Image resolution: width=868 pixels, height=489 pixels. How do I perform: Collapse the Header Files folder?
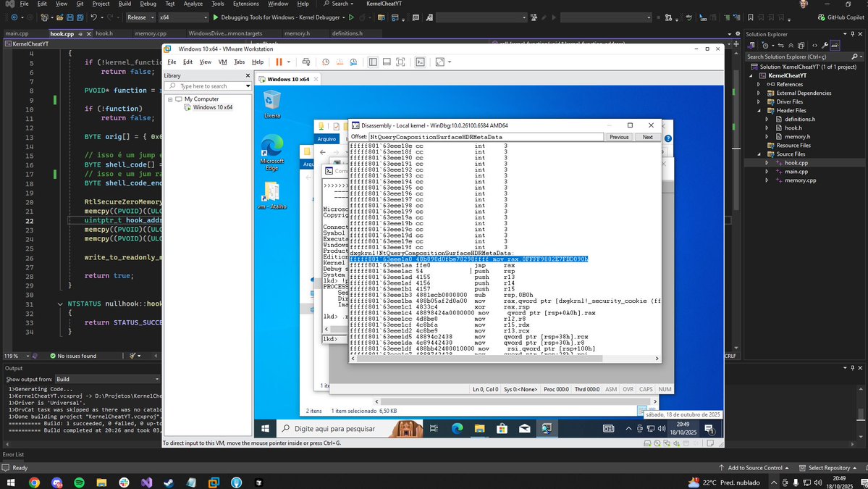[759, 110]
